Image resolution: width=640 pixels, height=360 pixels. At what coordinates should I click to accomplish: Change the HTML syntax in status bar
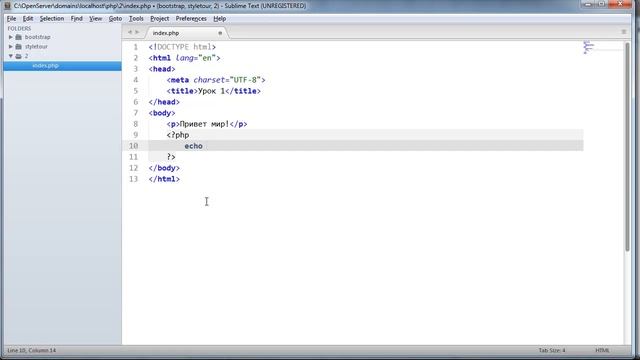click(x=602, y=350)
